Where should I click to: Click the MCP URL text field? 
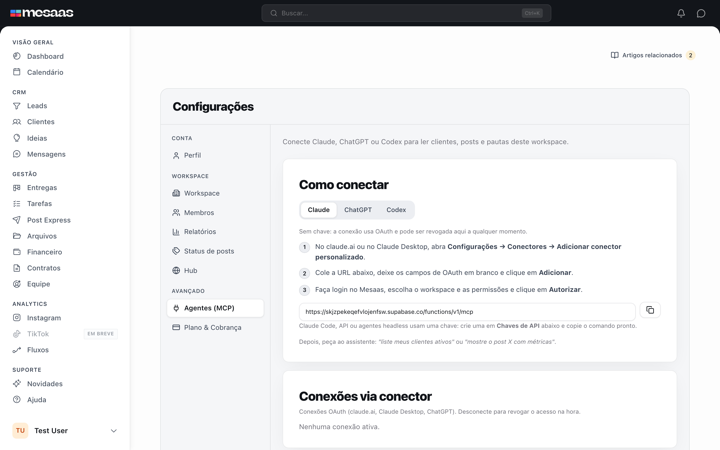pyautogui.click(x=467, y=312)
